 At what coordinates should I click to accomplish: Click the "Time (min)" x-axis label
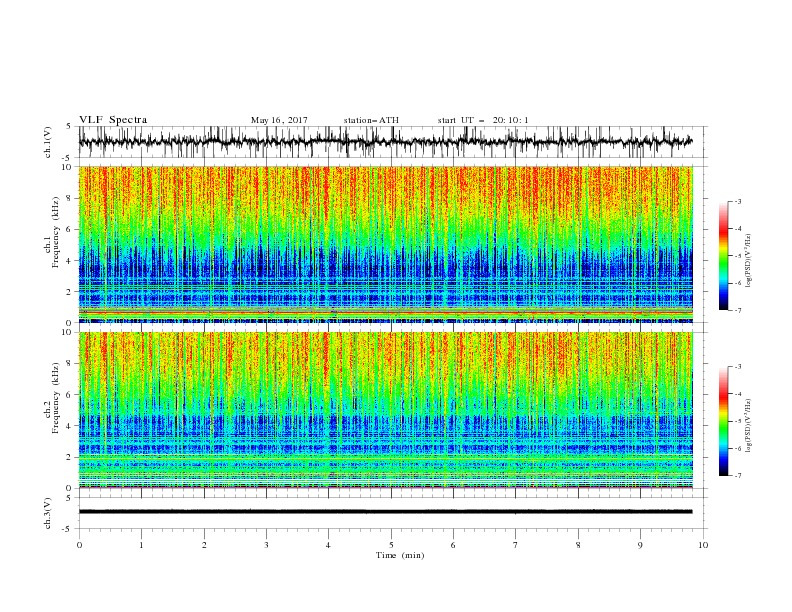coord(400,555)
